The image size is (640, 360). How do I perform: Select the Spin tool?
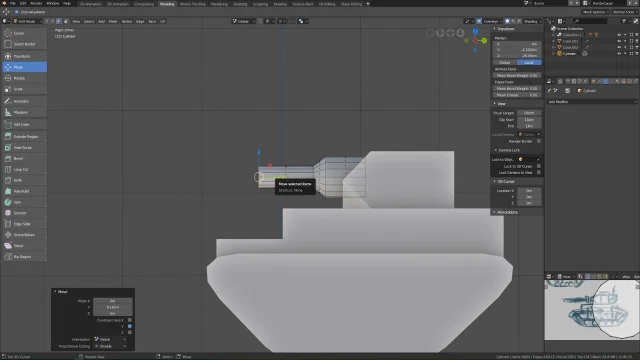[x=24, y=202]
